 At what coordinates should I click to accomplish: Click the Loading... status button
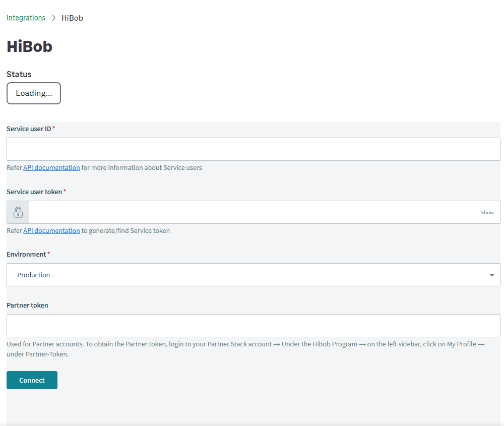coord(34,93)
